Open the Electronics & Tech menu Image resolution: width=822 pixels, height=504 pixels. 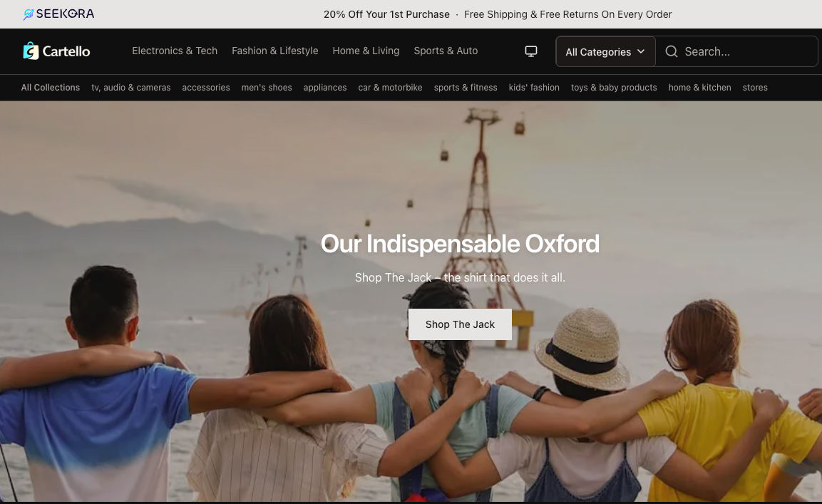(x=175, y=51)
